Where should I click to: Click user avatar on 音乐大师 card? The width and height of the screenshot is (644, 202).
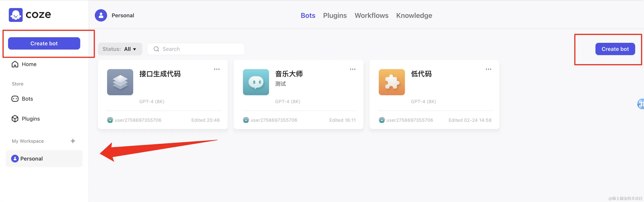pos(246,120)
